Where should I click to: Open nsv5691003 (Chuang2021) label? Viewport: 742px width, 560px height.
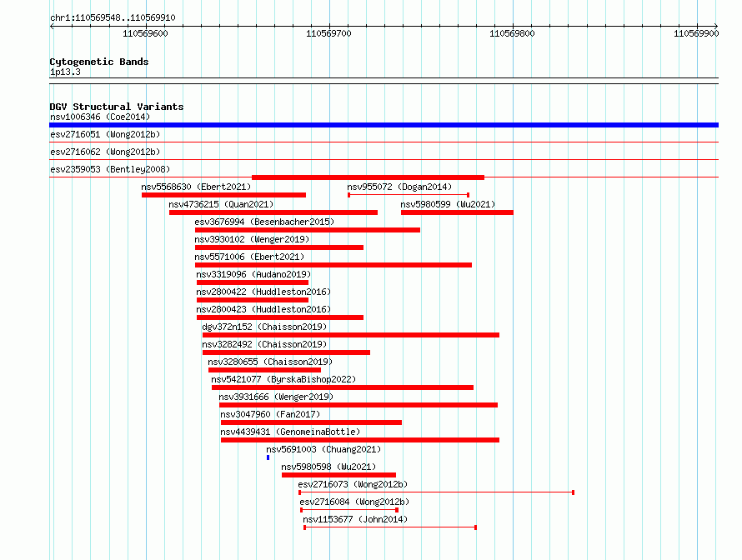[323, 449]
